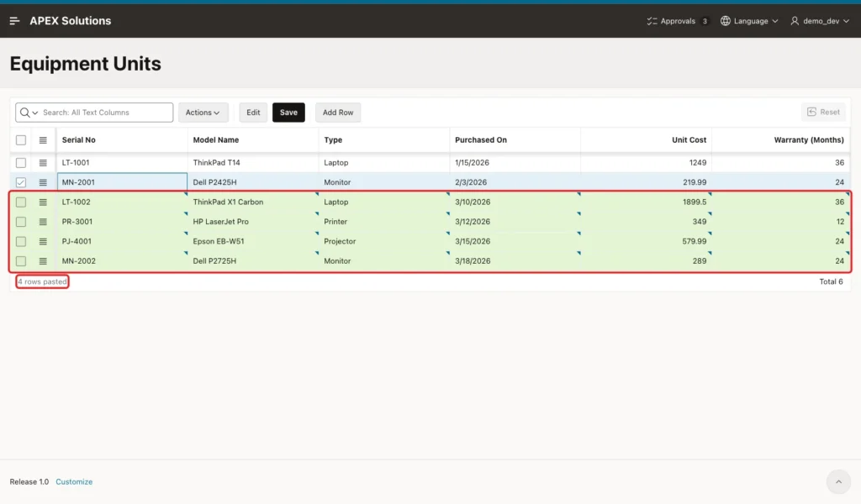
Task: Click the 1899.5 unit cost cell
Action: click(x=647, y=202)
